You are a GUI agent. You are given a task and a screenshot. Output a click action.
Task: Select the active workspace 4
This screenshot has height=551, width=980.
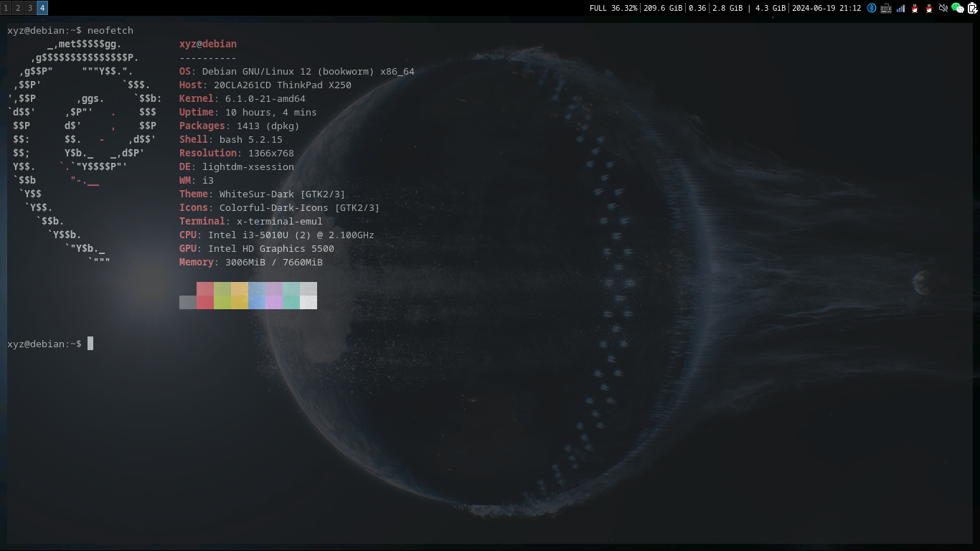pyautogui.click(x=42, y=8)
